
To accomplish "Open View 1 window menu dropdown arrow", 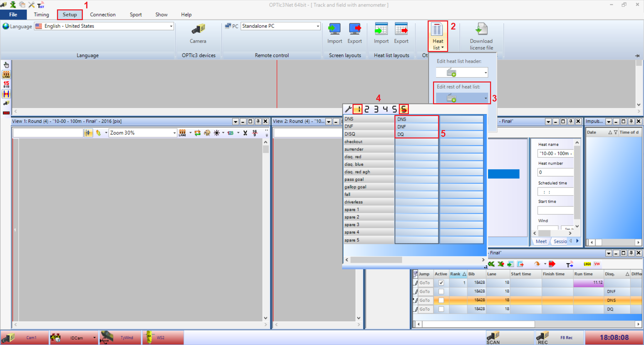I will (x=235, y=121).
